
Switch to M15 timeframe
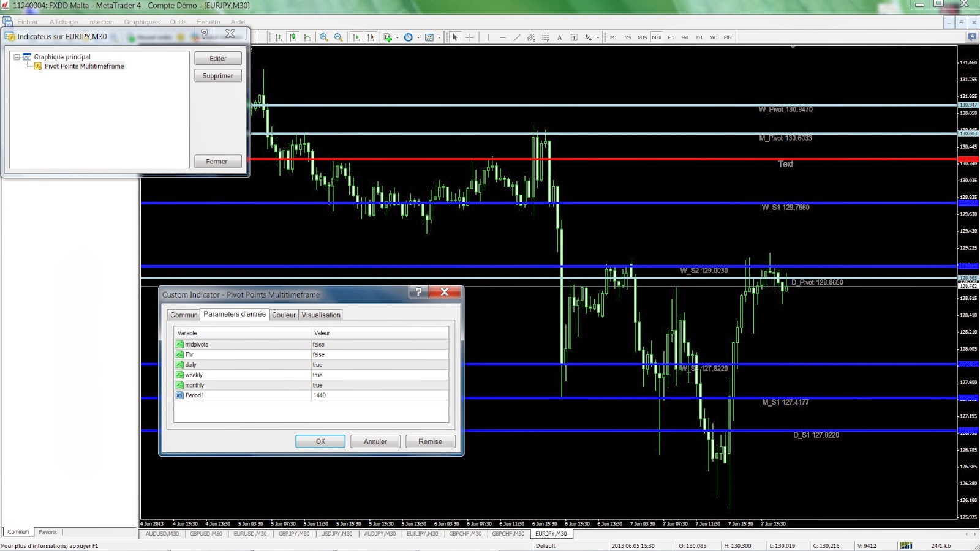[642, 37]
